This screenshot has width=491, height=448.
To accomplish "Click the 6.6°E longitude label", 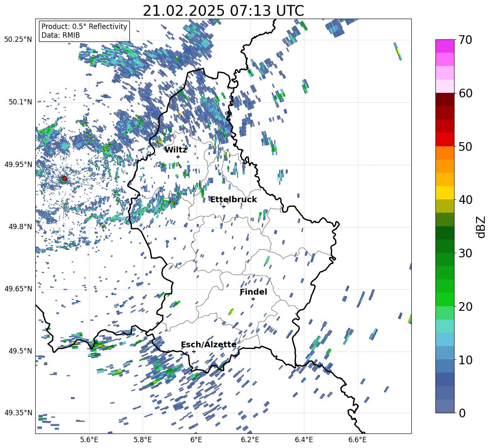I will (x=357, y=440).
